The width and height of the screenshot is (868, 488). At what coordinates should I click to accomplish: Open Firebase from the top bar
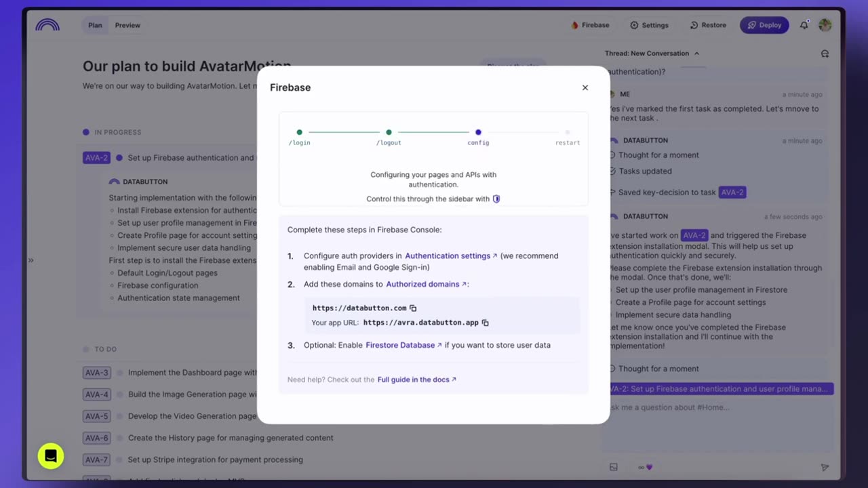(x=590, y=25)
